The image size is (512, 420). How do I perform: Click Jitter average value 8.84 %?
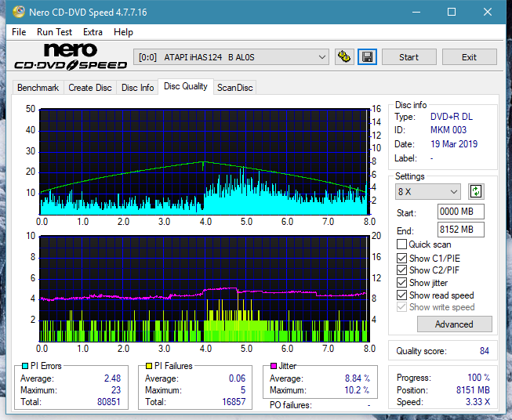tap(358, 378)
